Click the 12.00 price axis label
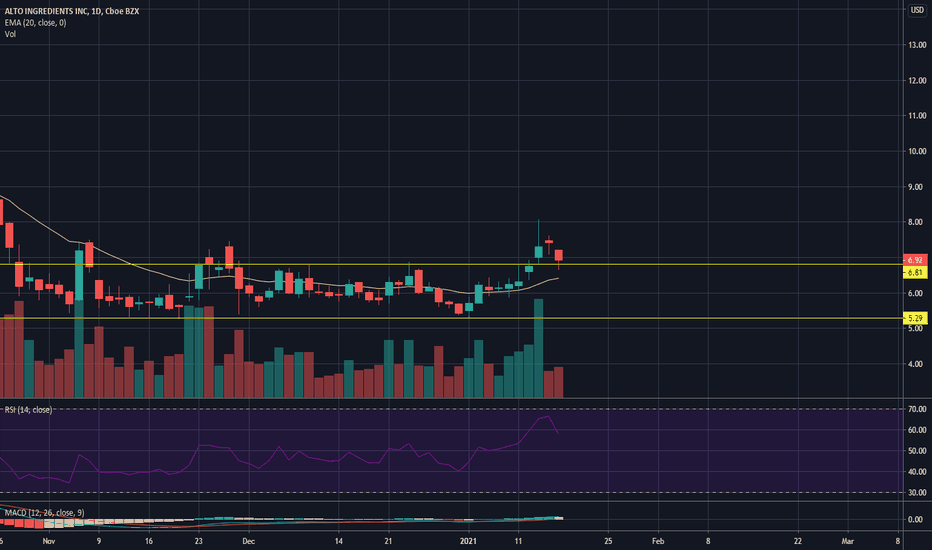The width and height of the screenshot is (932, 550). click(917, 80)
